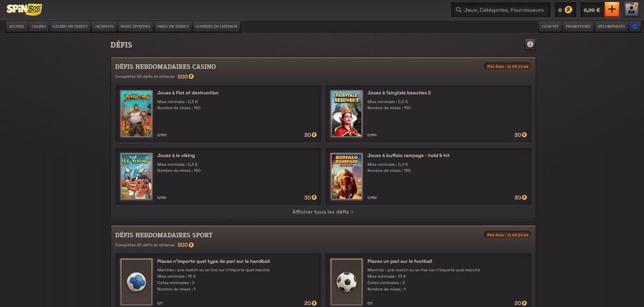Click the 500 coin reward under sport challenges
The height and width of the screenshot is (307, 644).
click(x=186, y=245)
